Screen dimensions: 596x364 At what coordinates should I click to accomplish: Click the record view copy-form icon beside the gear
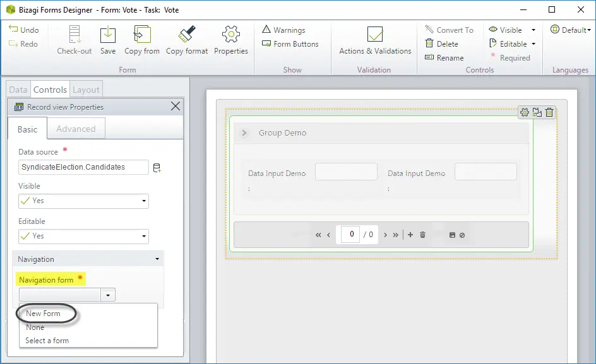tap(537, 112)
